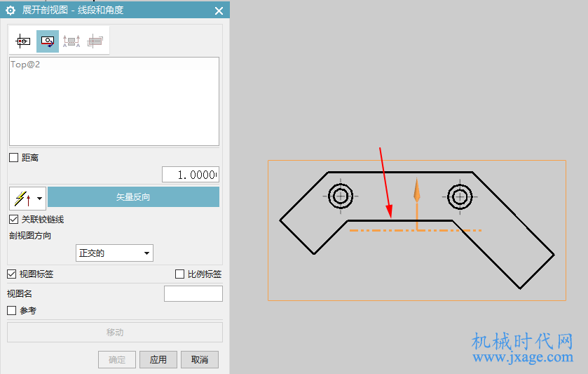
Task: Click the dialog settings gear icon
Action: (x=11, y=10)
